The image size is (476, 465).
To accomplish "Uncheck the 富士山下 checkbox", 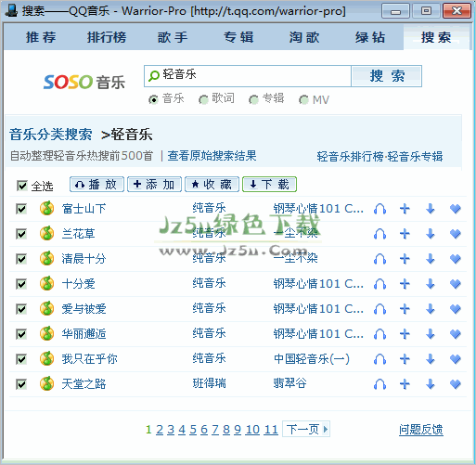I will point(21,209).
